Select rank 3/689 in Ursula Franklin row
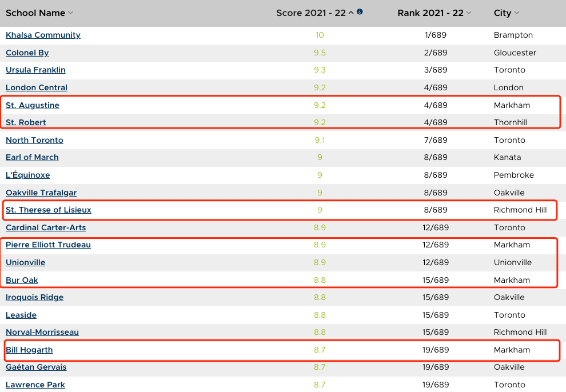The width and height of the screenshot is (566, 392). pos(435,70)
